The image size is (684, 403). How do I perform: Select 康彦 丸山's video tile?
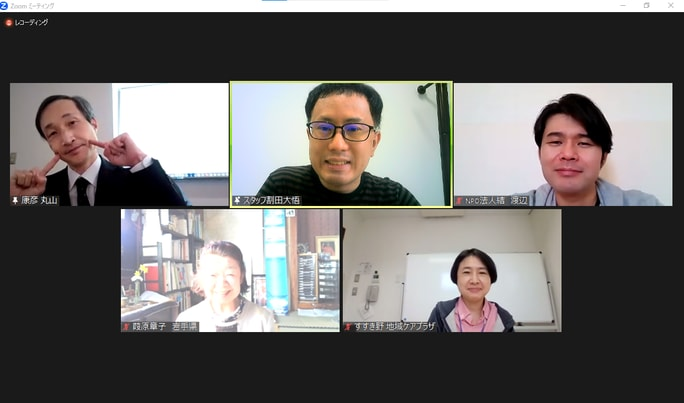pyautogui.click(x=119, y=144)
